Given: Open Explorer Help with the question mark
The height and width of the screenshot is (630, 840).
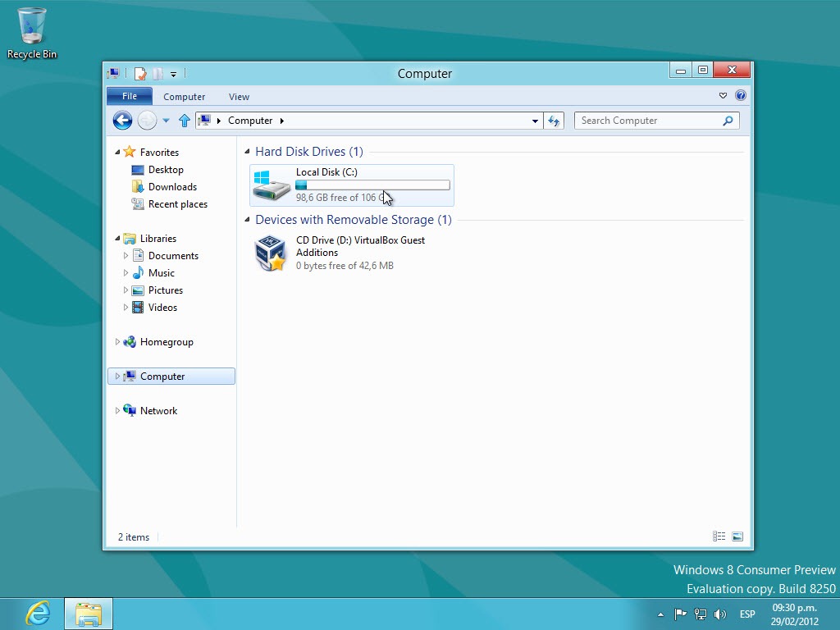Looking at the screenshot, I should pyautogui.click(x=741, y=95).
